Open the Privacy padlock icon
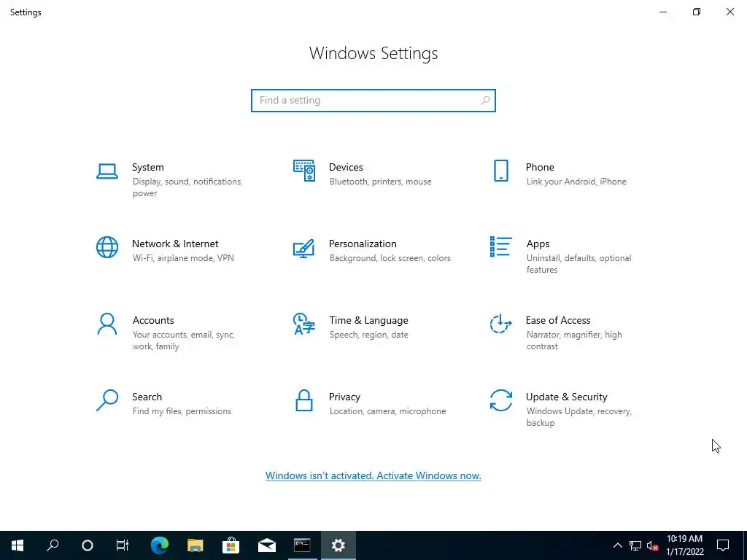 tap(304, 400)
